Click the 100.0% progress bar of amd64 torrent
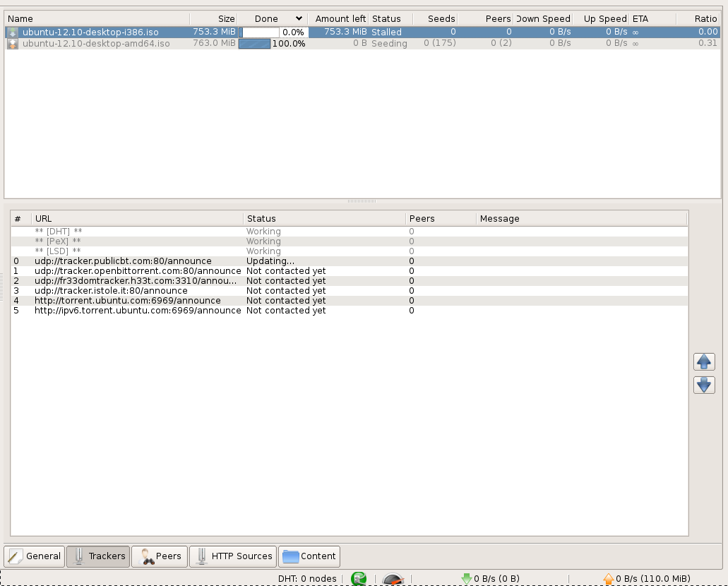Screen dimensions: 728x586 (273, 44)
